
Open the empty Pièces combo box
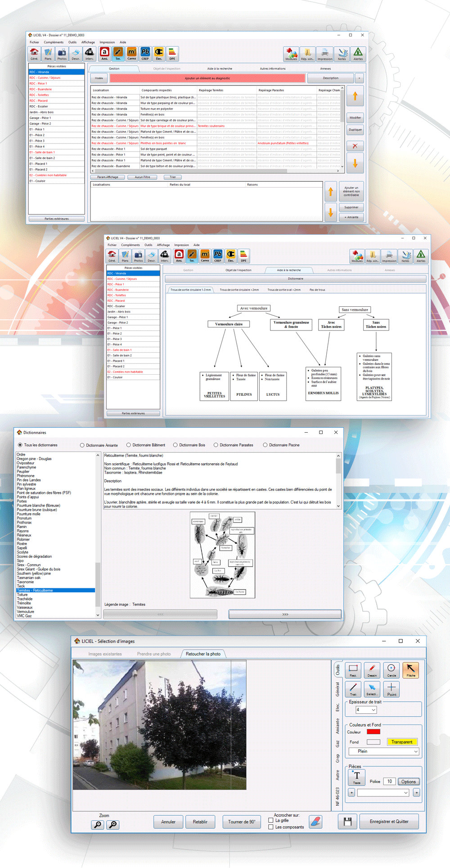point(383,793)
